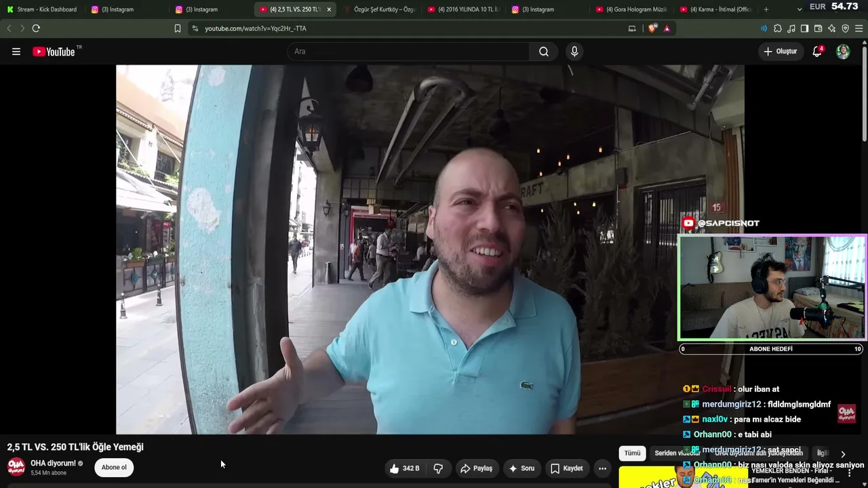Open options for YEMEKLER BENDEN video

849,473
